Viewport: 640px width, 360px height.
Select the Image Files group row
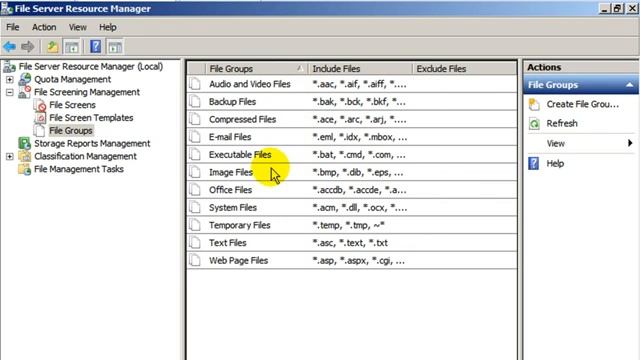[351, 172]
